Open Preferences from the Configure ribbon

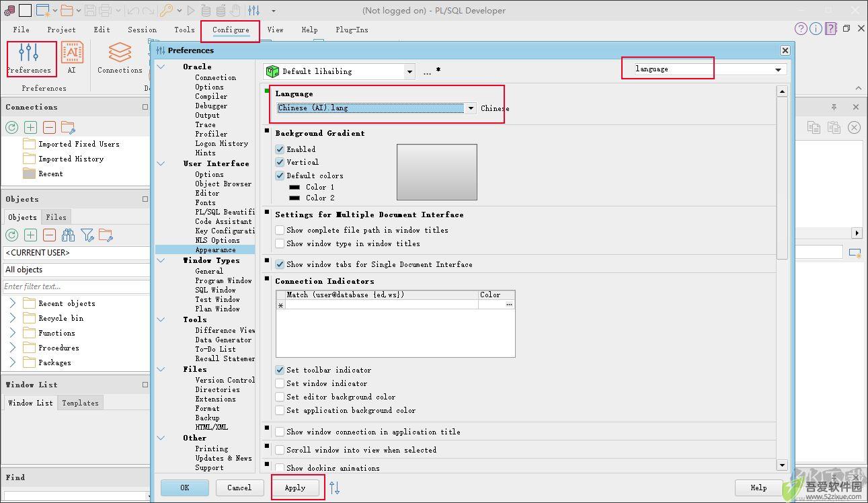click(x=29, y=58)
